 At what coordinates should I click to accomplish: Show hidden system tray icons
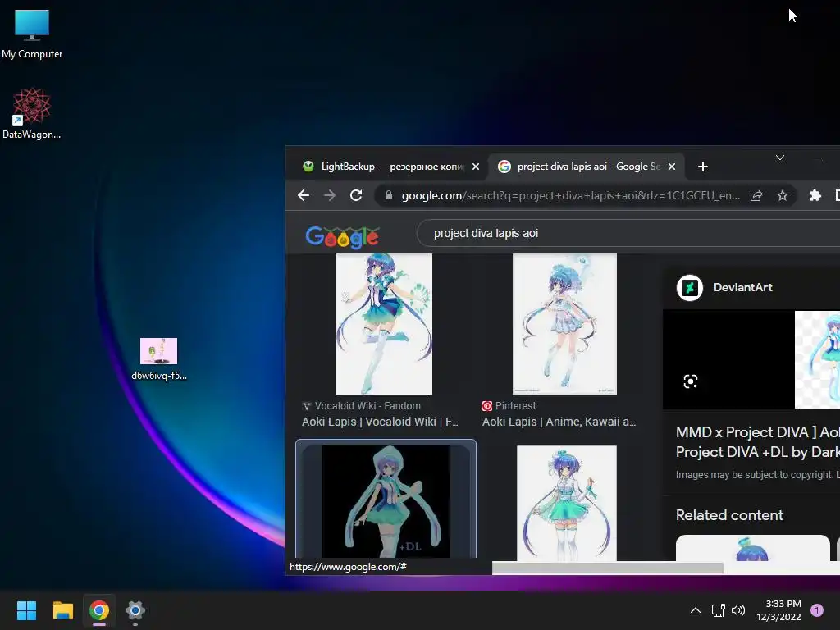click(696, 610)
